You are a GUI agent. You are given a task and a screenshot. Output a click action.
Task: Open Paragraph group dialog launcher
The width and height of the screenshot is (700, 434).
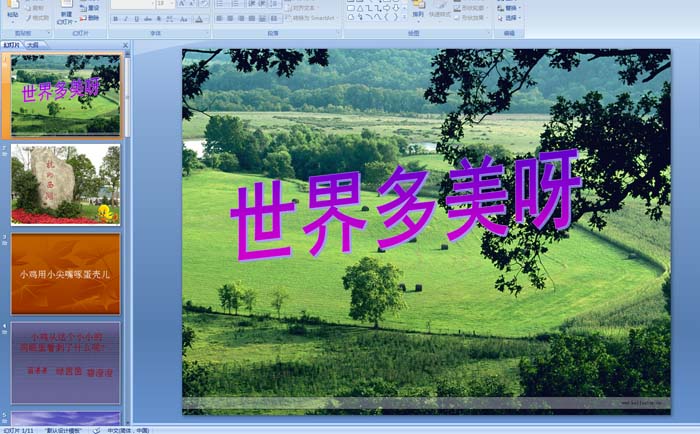tap(339, 33)
